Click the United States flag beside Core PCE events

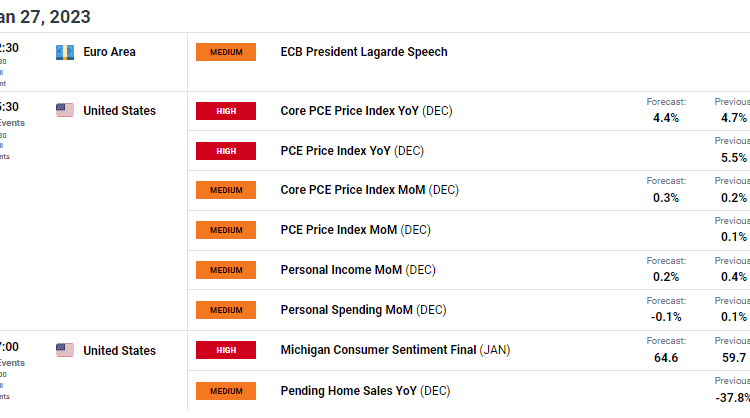pyautogui.click(x=65, y=111)
